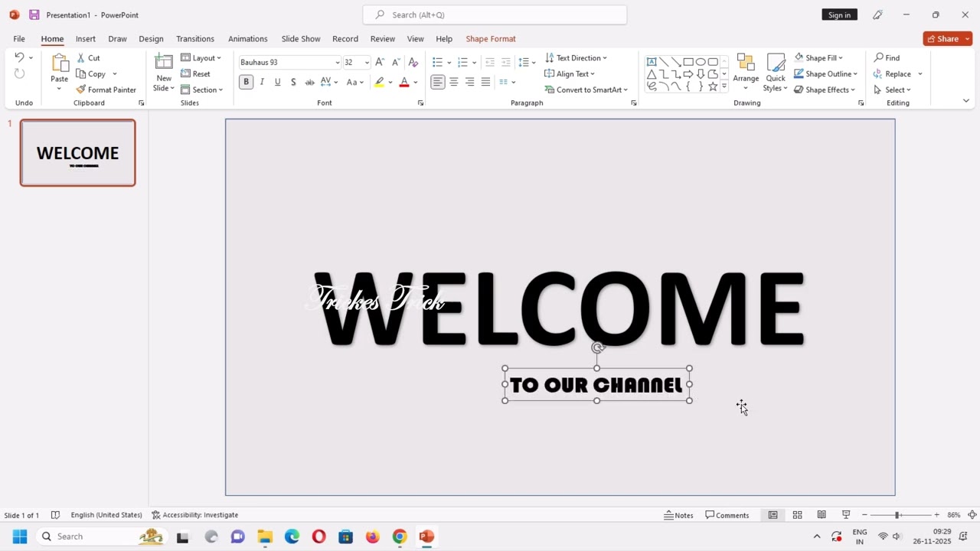Switch to the Insert tab
Viewport: 980px width, 551px height.
click(x=86, y=38)
